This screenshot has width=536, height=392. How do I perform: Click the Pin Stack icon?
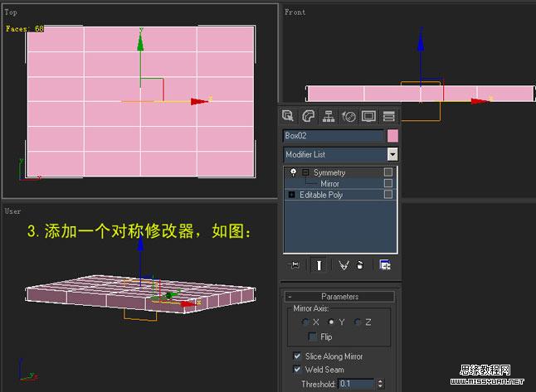click(295, 265)
